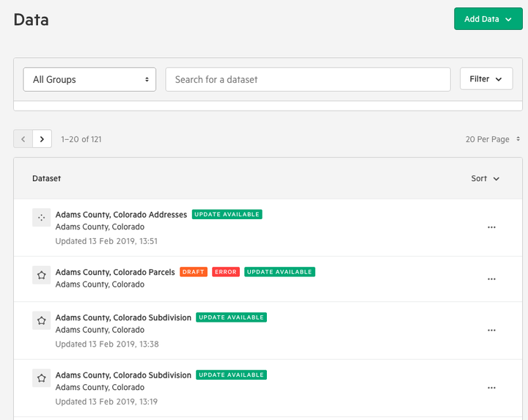Open ellipsis menu for Subdivision updated 13:19
The width and height of the screenshot is (528, 420).
click(491, 388)
